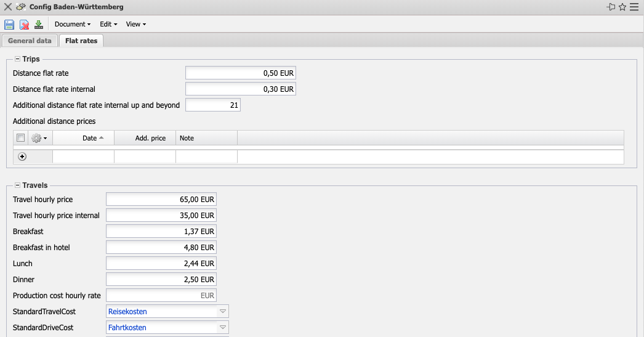Click the Distance flat rate input field
The width and height of the screenshot is (644, 337).
(x=240, y=73)
